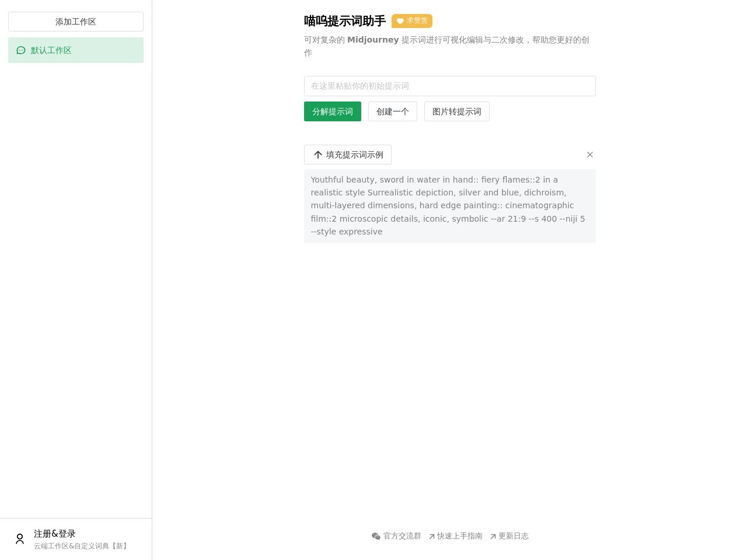Click the heart icon inside 求赞赏 badge

(x=400, y=21)
